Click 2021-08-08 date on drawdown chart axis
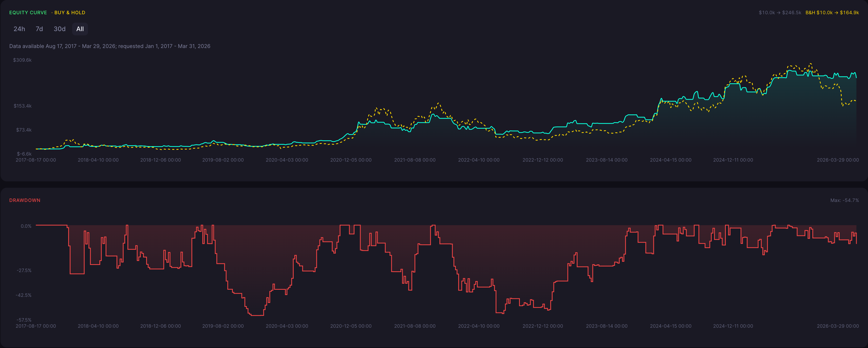The image size is (868, 348). 415,326
